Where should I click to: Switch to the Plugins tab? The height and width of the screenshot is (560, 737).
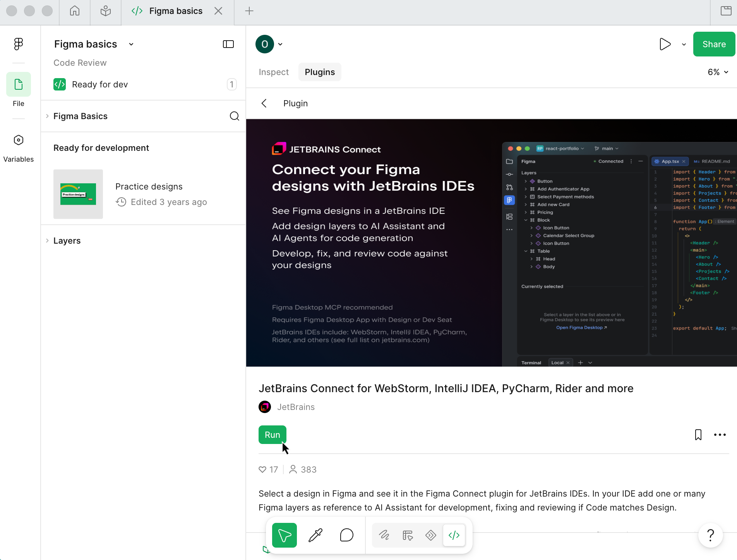pos(320,72)
